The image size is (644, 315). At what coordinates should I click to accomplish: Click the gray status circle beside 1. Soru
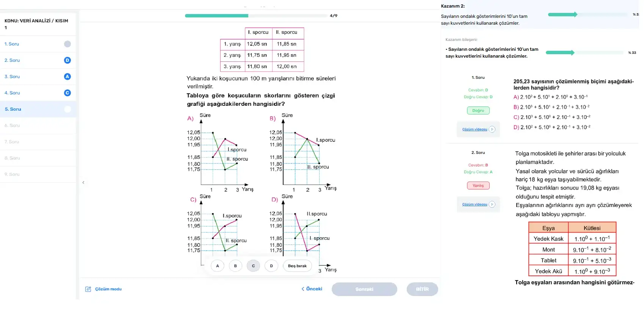pos(67,44)
